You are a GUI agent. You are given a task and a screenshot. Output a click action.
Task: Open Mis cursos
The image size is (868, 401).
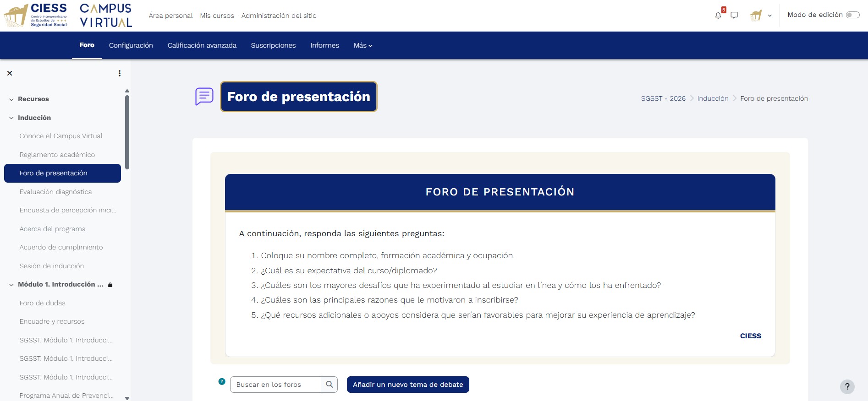point(217,16)
